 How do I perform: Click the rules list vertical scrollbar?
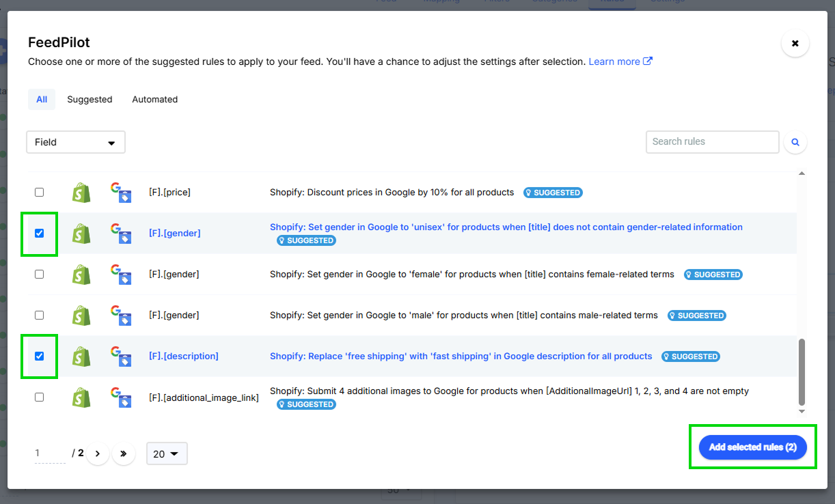(x=802, y=372)
